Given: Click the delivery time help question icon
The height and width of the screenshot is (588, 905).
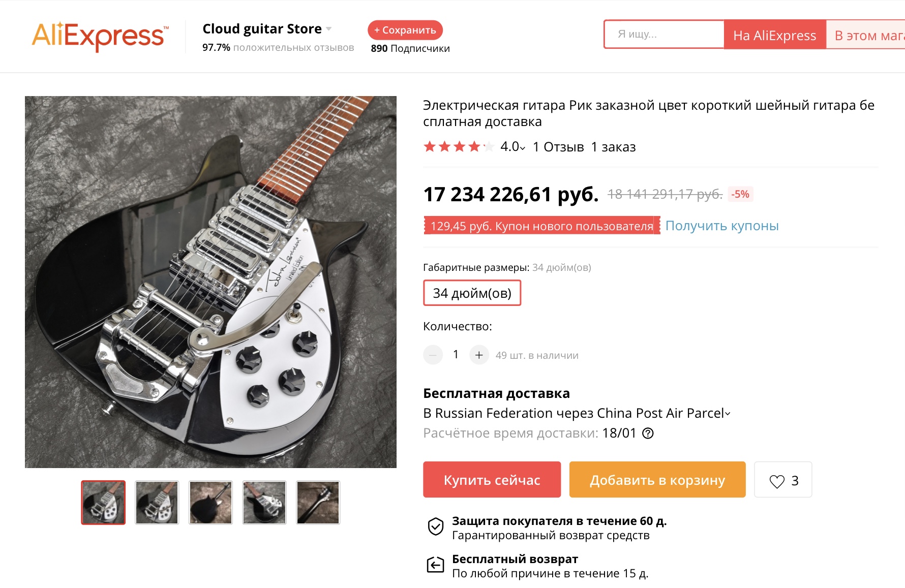Looking at the screenshot, I should pyautogui.click(x=648, y=434).
